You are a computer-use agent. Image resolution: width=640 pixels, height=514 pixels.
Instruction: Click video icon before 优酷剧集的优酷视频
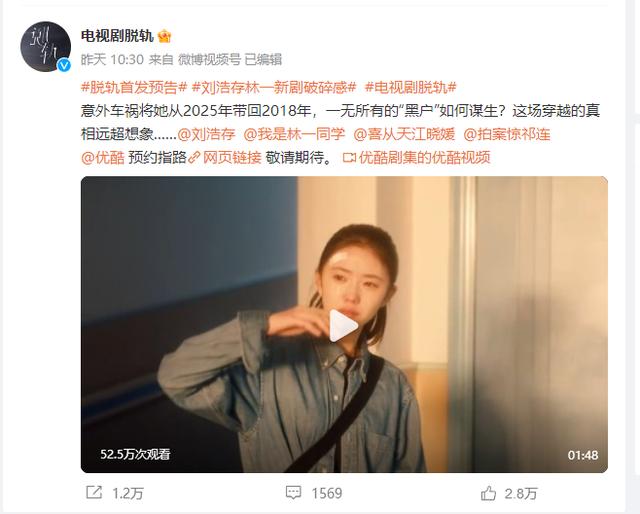pos(349,158)
